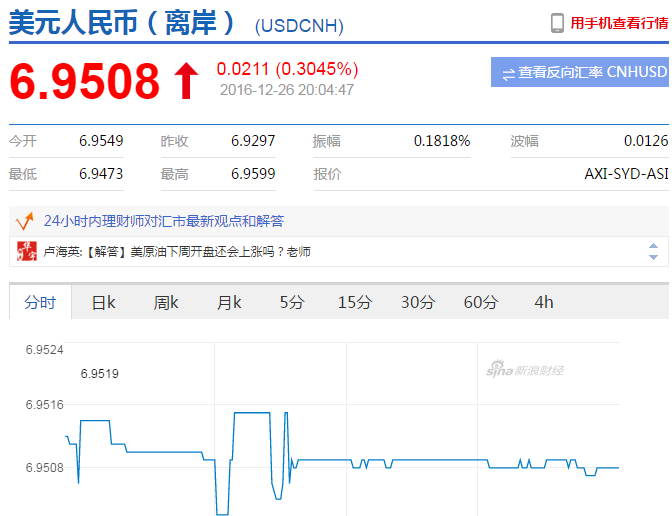Click the 美元人民币（离岸）title
The image size is (672, 516).
tap(123, 23)
